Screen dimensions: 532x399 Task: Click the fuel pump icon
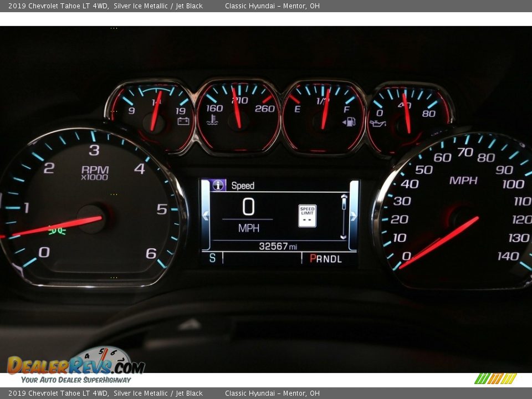pos(349,122)
